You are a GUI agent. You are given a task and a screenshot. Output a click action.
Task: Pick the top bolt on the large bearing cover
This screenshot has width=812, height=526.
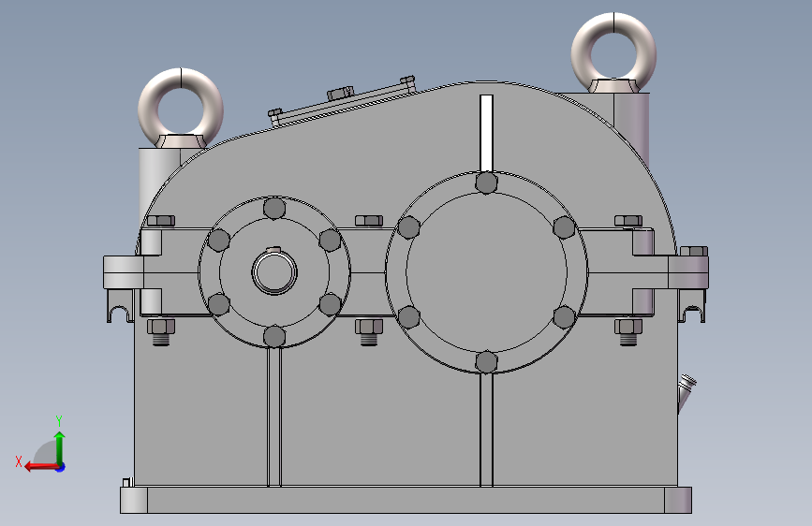coord(486,183)
